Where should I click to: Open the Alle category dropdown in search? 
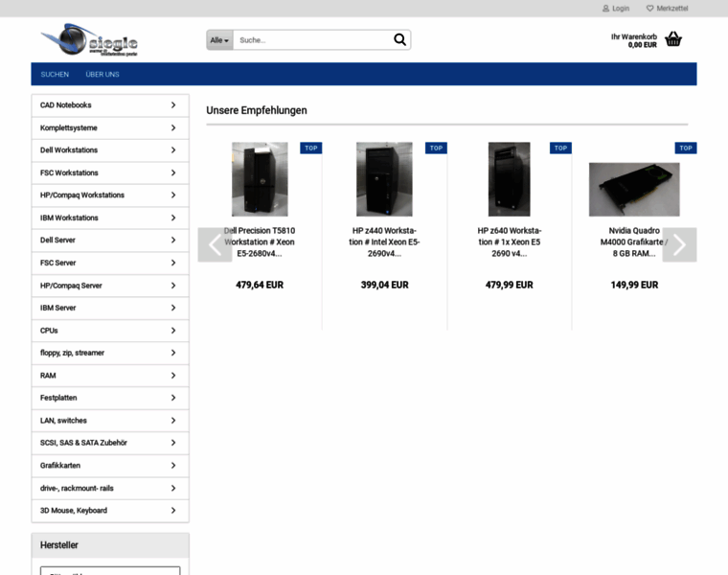[219, 40]
